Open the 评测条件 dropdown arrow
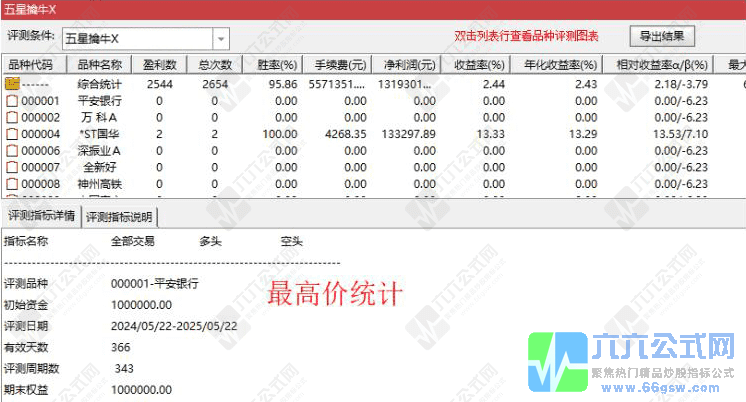Image resolution: width=746 pixels, height=402 pixels. 221,38
